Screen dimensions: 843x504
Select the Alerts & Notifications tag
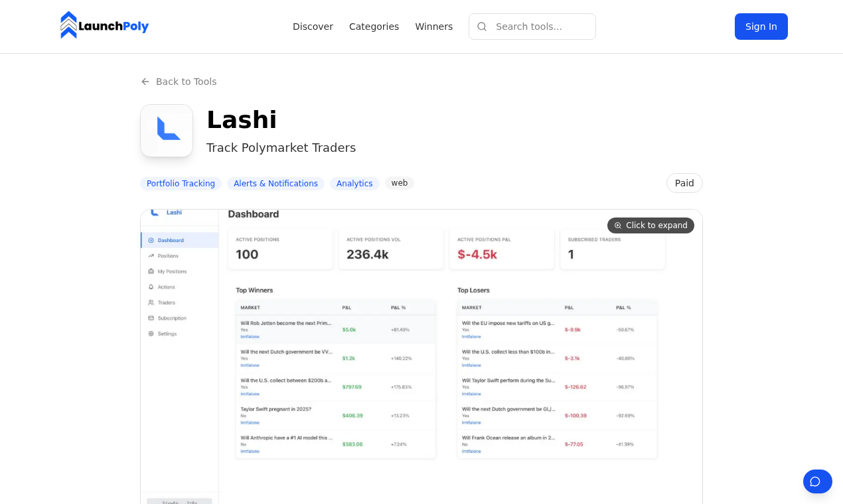click(275, 183)
